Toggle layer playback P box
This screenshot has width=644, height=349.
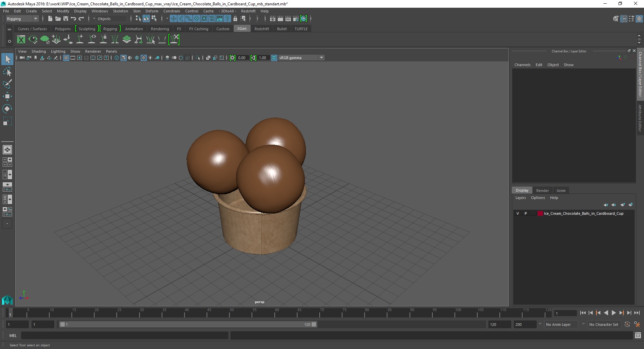526,213
